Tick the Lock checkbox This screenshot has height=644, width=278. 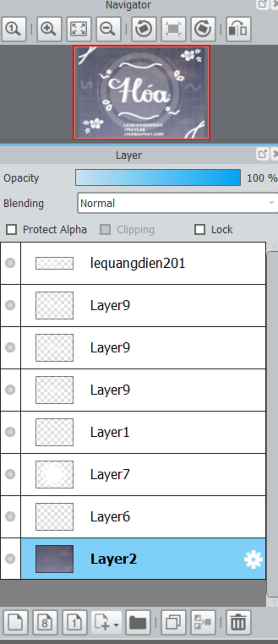(200, 229)
